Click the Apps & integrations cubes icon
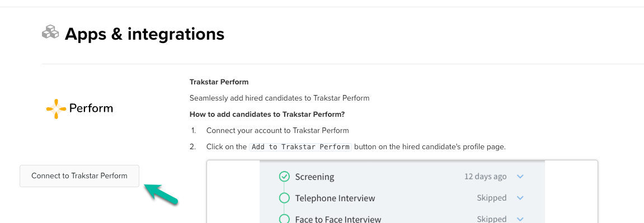The width and height of the screenshot is (644, 223). [x=50, y=32]
